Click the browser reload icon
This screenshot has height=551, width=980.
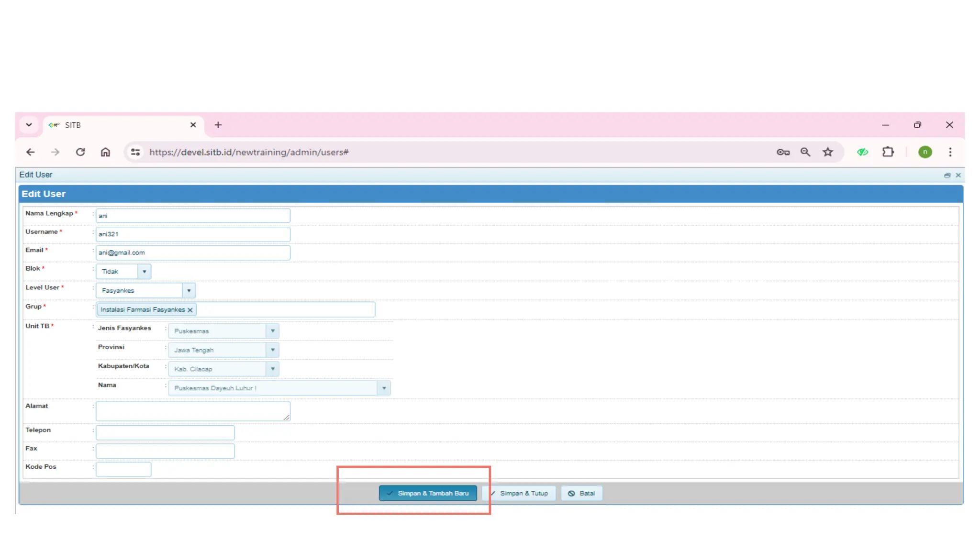(80, 152)
